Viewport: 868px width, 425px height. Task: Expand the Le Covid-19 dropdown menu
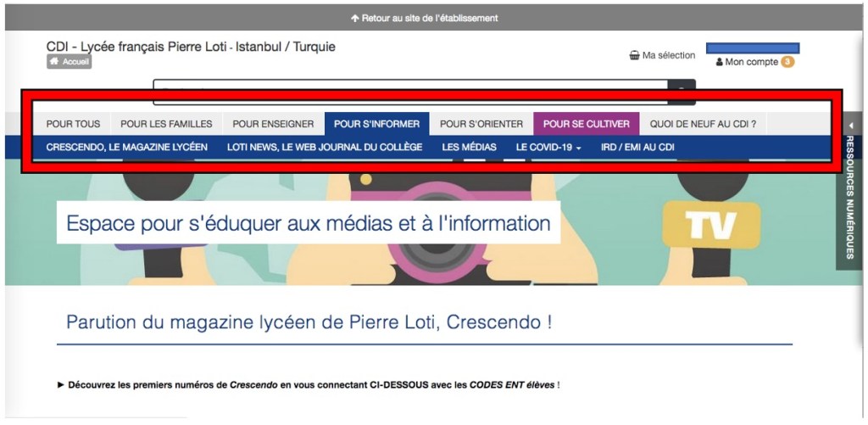[548, 147]
